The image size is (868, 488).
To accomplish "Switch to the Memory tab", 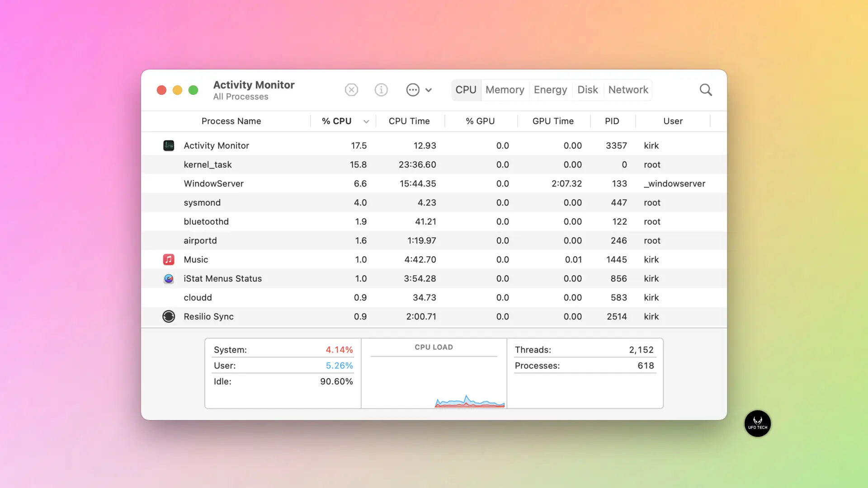I will pos(505,90).
